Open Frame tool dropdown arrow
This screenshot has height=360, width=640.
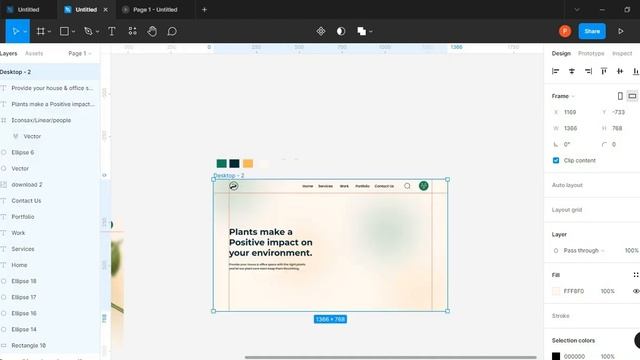(x=49, y=31)
